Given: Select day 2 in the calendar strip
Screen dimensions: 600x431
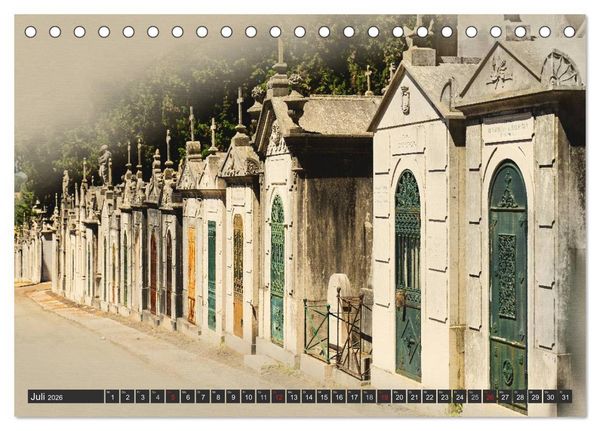Looking at the screenshot, I should click(x=127, y=397).
